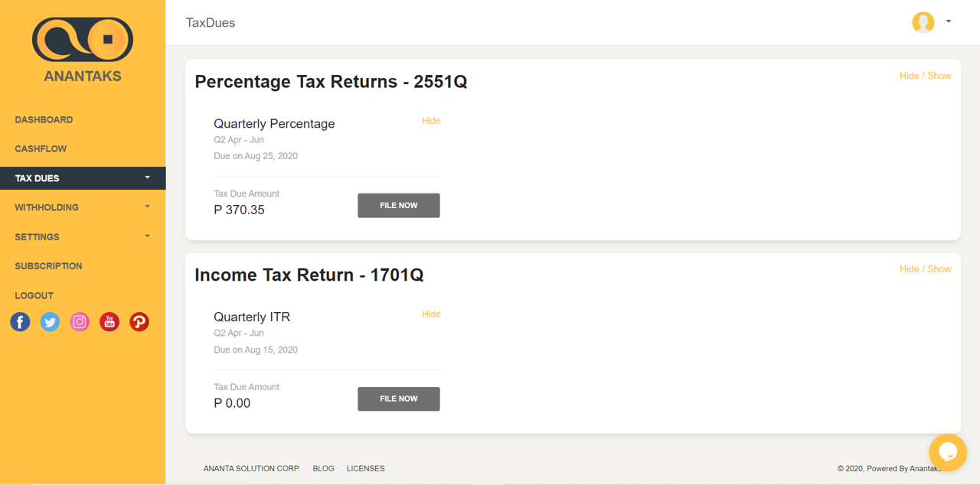Toggle Hide / Show for Percentage Tax Returns
Screen dimensions: 980x485
click(925, 76)
